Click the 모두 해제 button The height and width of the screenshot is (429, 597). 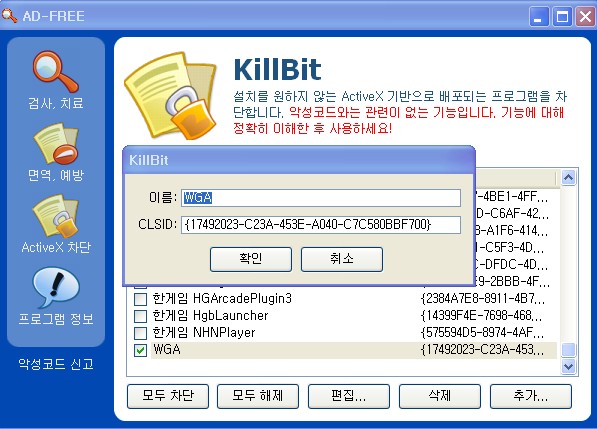click(x=258, y=396)
